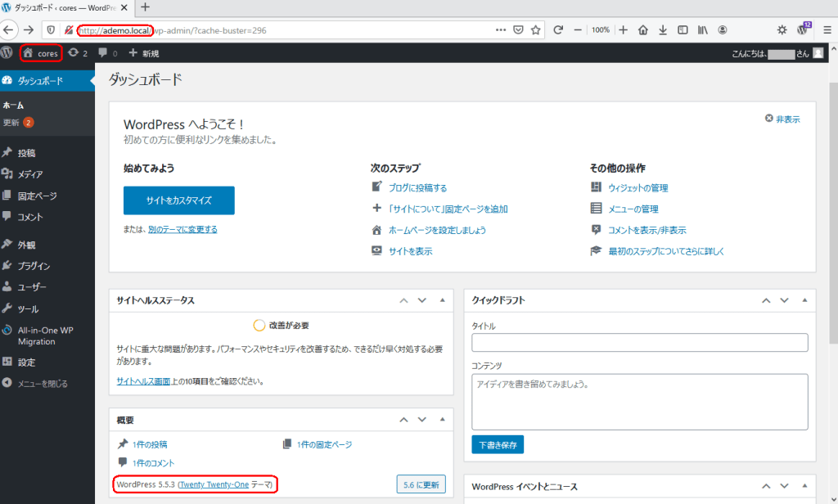Bookmark this page with the star icon
This screenshot has width=838, height=504.
tap(535, 30)
